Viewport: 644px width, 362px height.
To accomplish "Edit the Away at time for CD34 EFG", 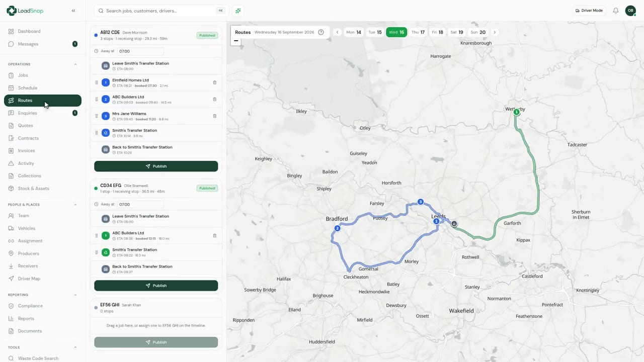I will click(x=140, y=205).
